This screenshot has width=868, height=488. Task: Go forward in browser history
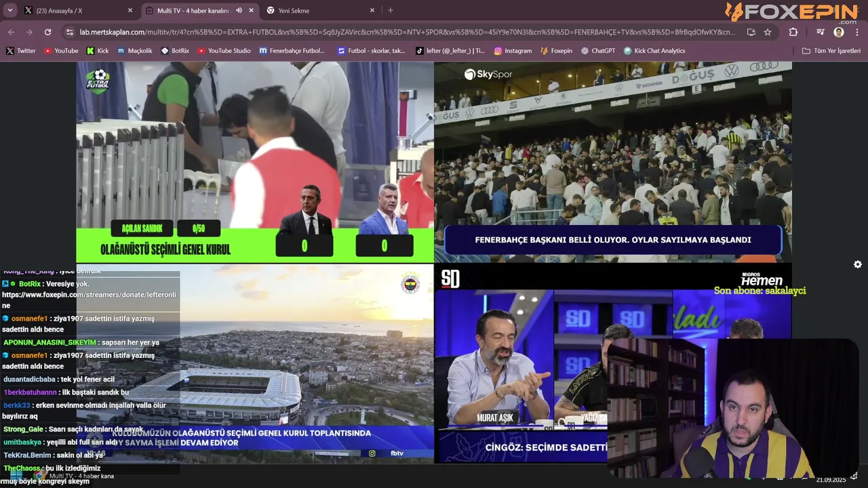click(x=29, y=32)
